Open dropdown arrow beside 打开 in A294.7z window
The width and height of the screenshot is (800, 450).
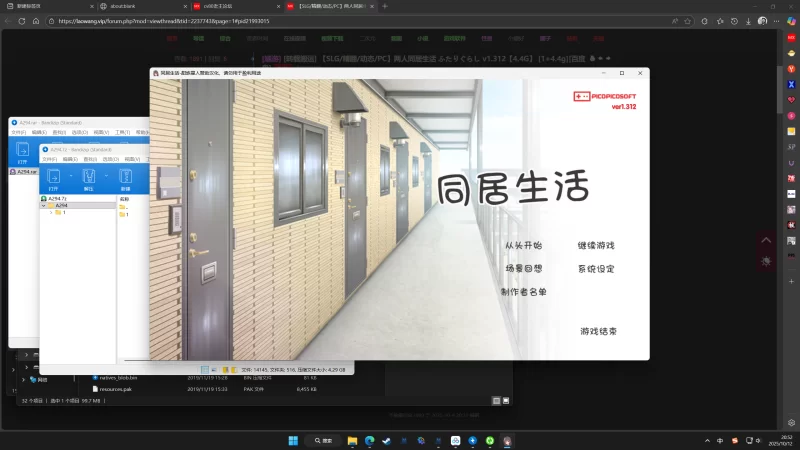click(70, 176)
